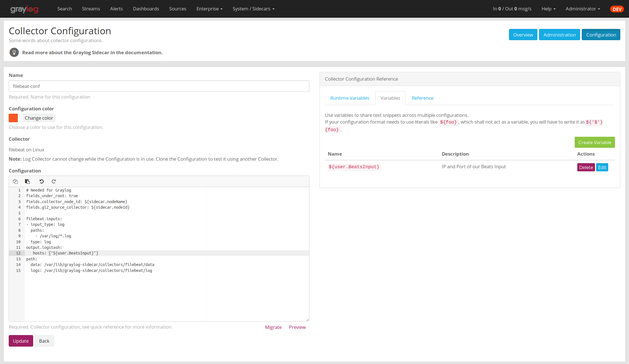The image size is (629, 364).
Task: Expand the Enterprise dropdown menu
Action: pyautogui.click(x=209, y=9)
